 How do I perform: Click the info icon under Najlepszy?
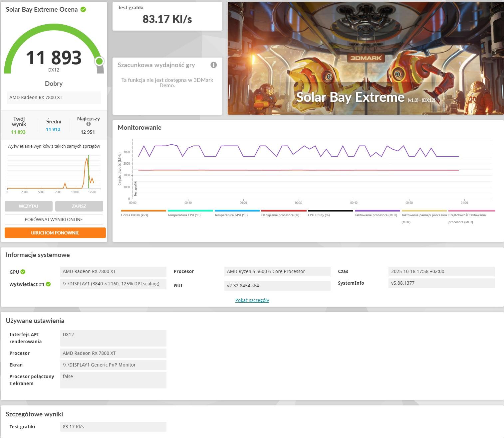[x=89, y=124]
